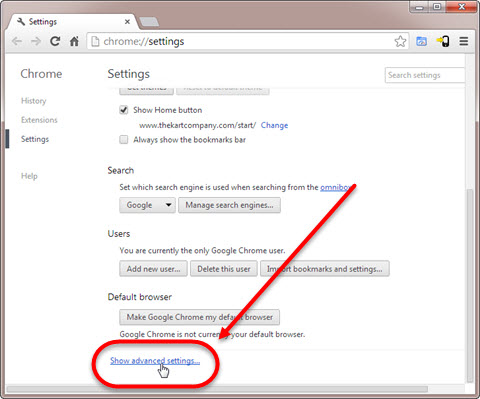Click the Default browser heading

coord(140,297)
